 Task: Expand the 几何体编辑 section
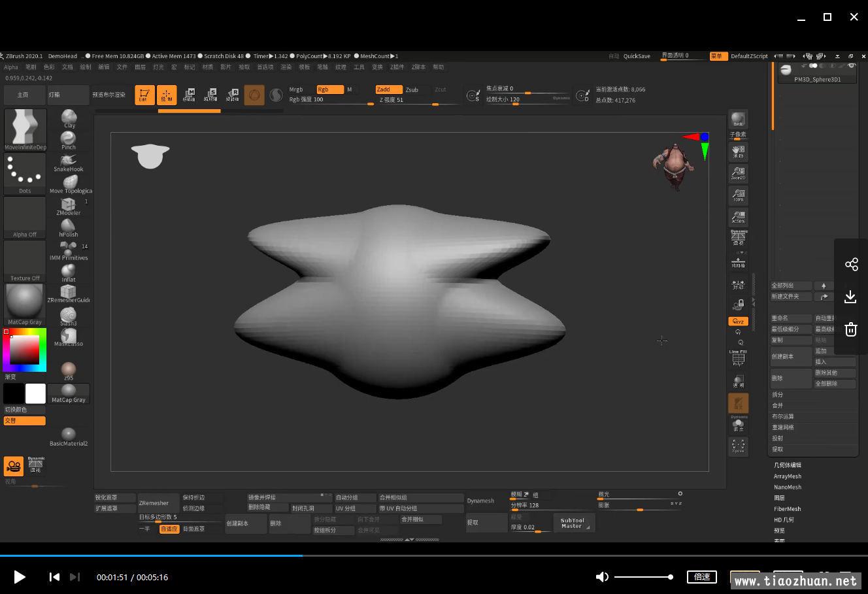(x=788, y=465)
